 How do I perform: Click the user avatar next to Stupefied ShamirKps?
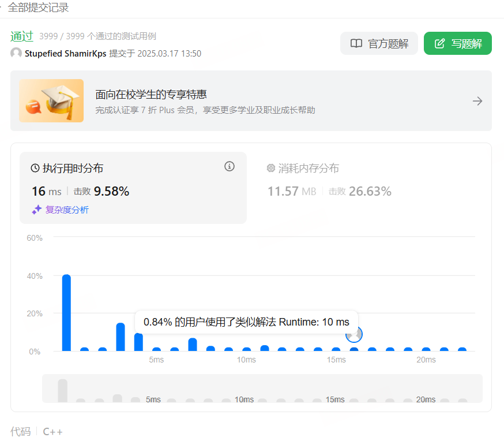click(16, 53)
